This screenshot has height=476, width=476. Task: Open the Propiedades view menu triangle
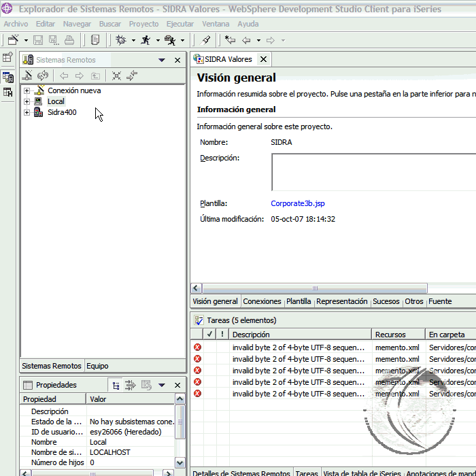pyautogui.click(x=162, y=386)
